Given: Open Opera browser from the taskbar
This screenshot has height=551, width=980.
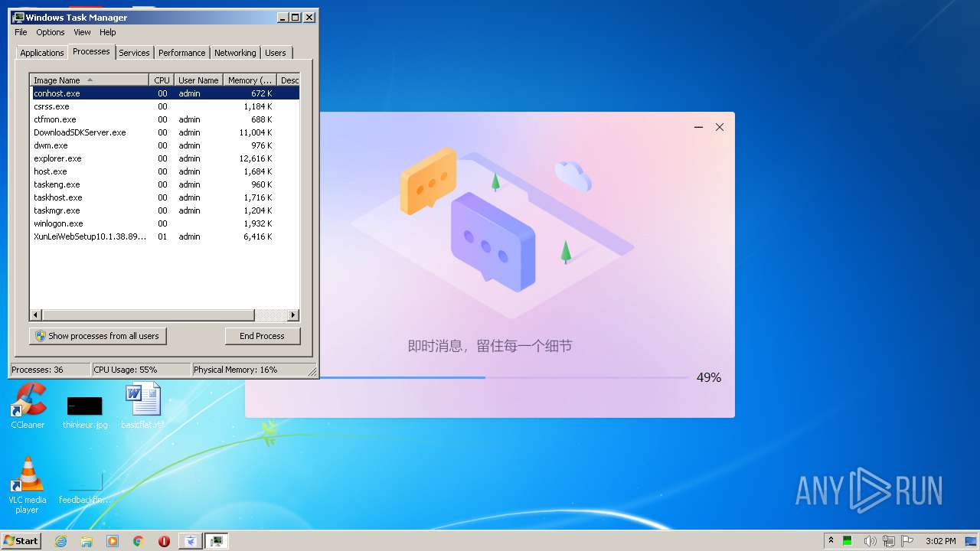Looking at the screenshot, I should (x=164, y=541).
